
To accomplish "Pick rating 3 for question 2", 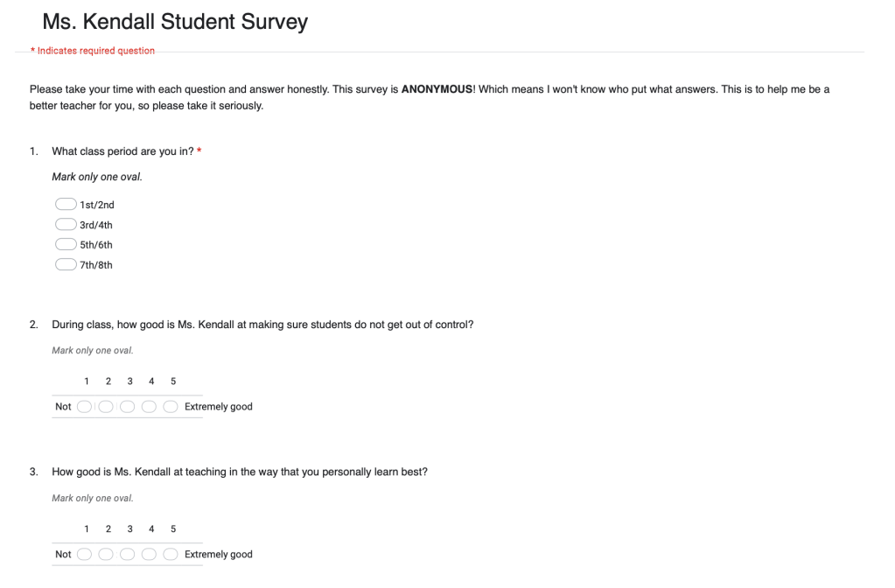I will click(128, 407).
